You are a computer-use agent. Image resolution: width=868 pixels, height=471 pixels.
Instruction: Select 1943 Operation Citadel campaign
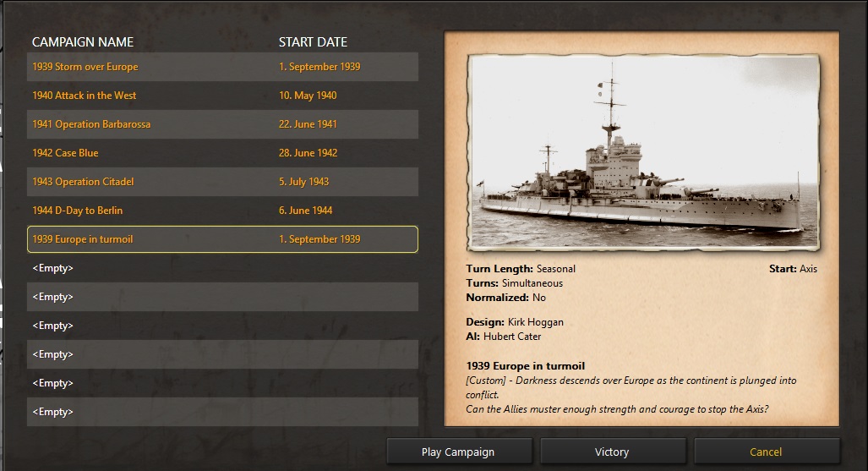(x=83, y=182)
